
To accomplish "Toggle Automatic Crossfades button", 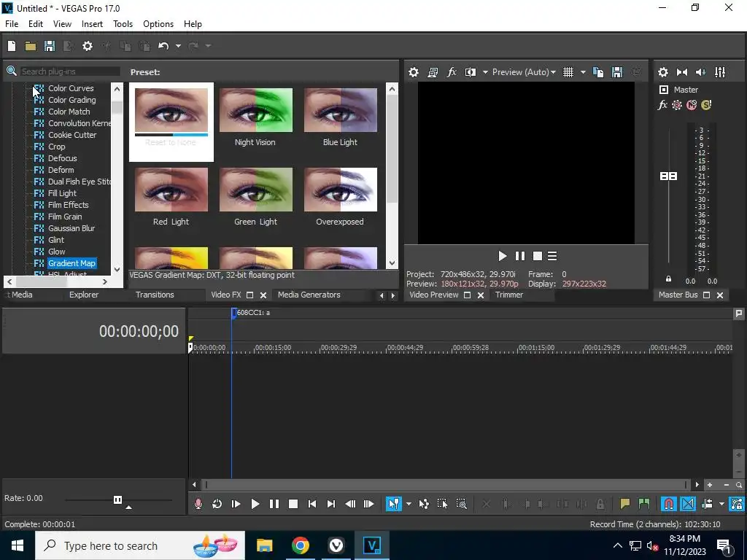I will tap(688, 504).
